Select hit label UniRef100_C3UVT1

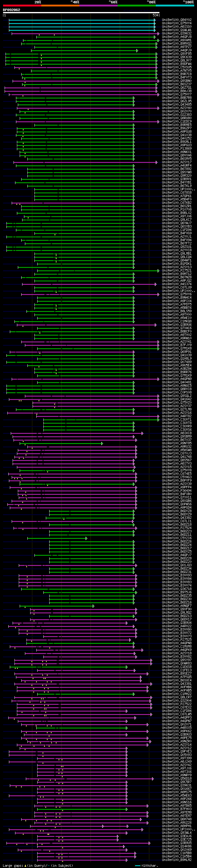pos(177,419)
